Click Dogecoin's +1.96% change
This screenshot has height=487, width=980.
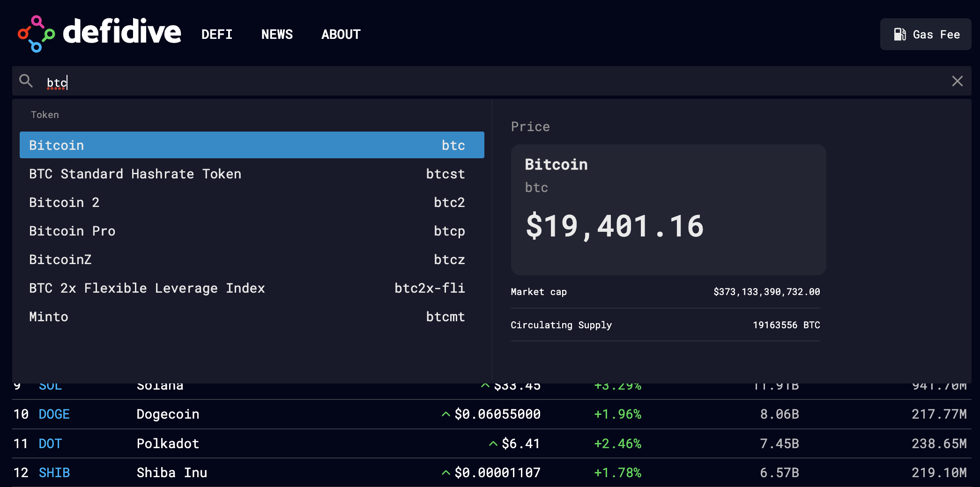[617, 414]
